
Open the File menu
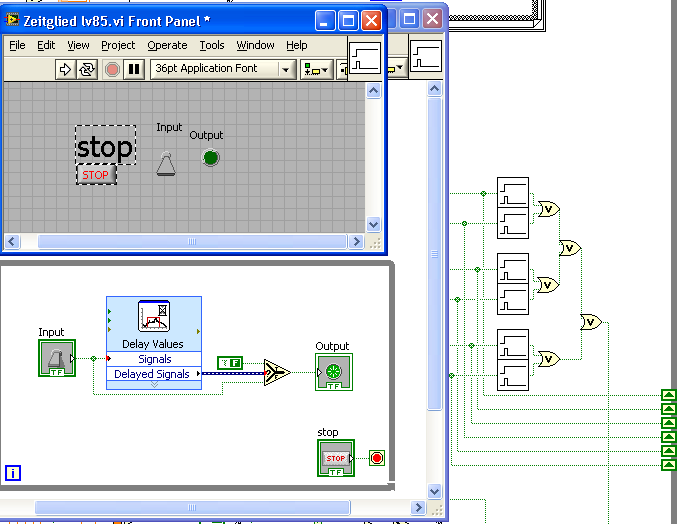[x=17, y=45]
